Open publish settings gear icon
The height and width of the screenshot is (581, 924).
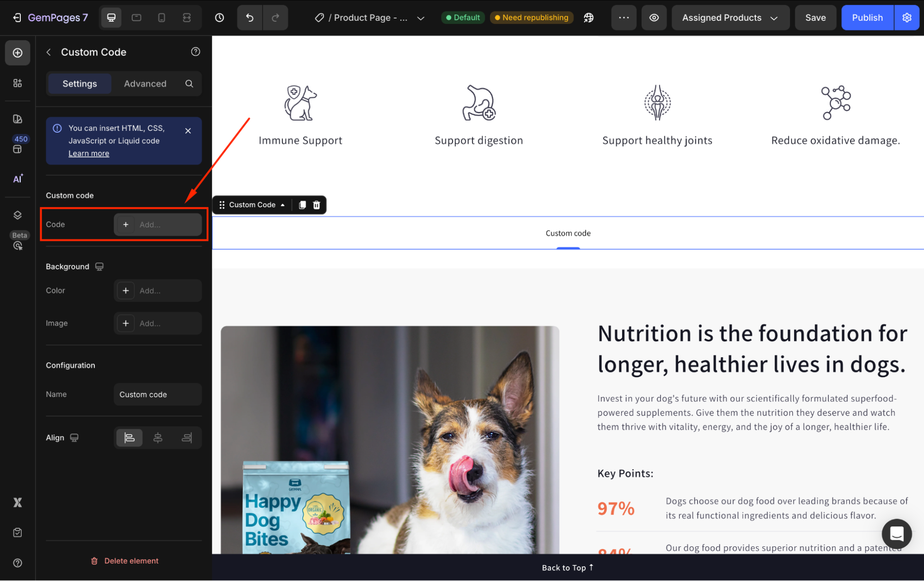pos(907,18)
